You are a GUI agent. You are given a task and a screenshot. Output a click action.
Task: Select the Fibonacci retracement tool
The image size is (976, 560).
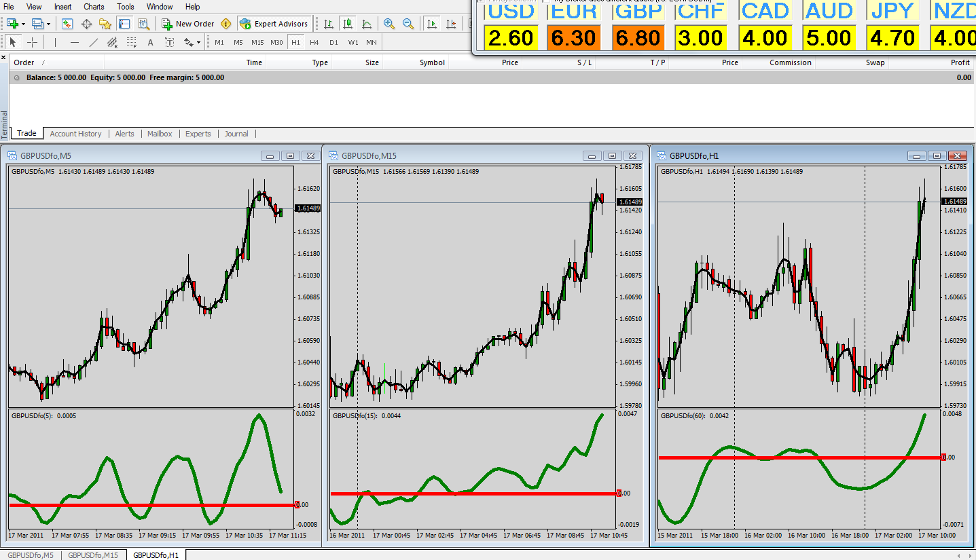131,42
